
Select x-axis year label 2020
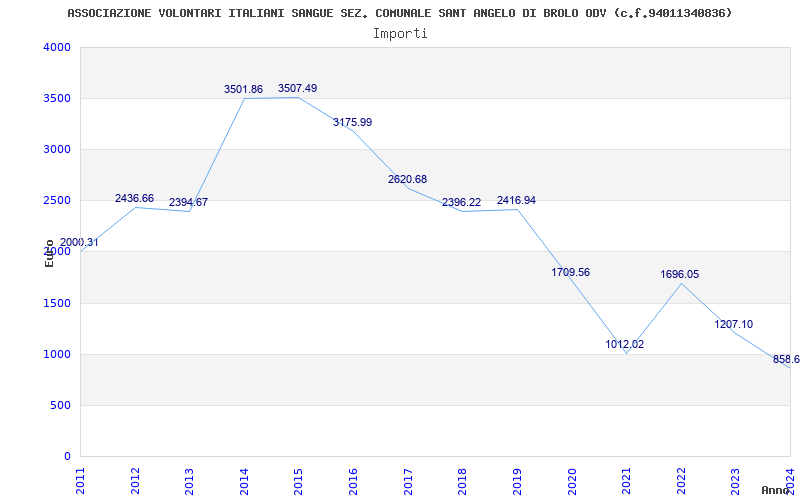(x=571, y=481)
